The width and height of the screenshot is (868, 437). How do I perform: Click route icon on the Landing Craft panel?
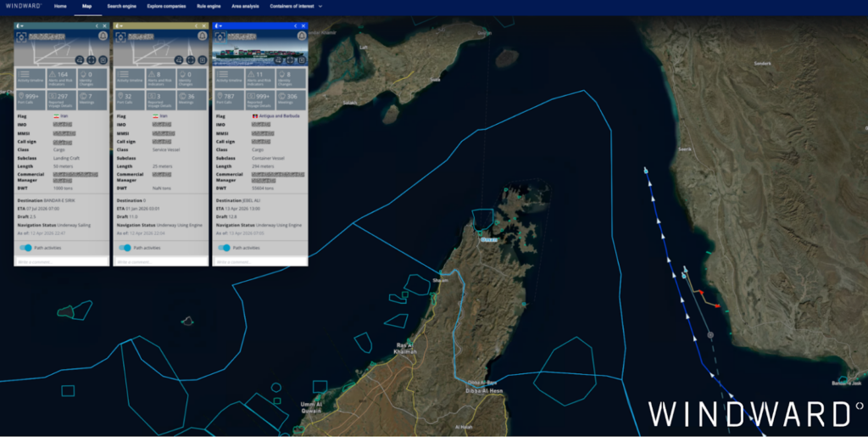pyautogui.click(x=79, y=59)
